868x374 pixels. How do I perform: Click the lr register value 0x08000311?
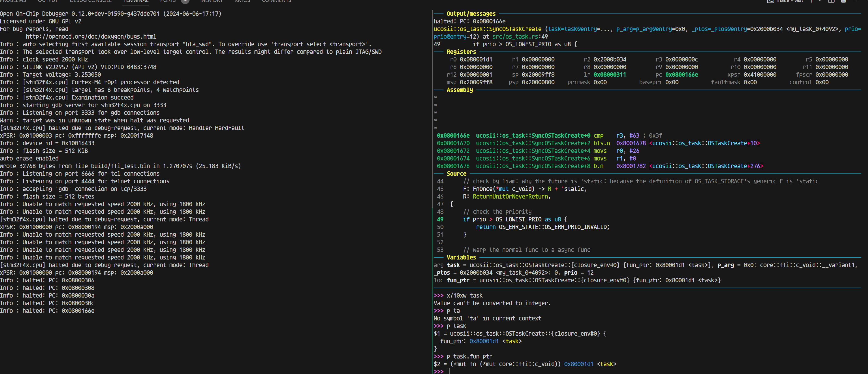(x=610, y=75)
